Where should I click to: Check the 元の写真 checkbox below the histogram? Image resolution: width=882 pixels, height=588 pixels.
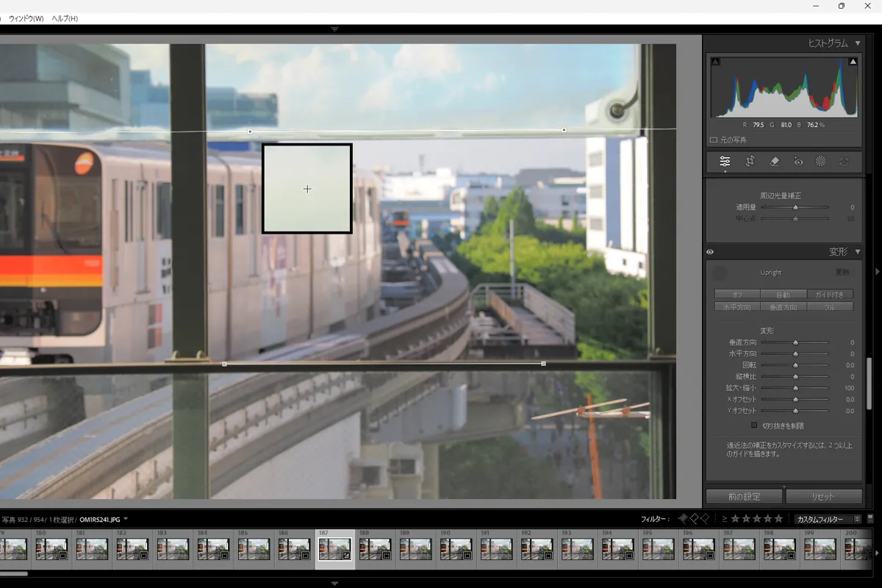[x=713, y=139]
